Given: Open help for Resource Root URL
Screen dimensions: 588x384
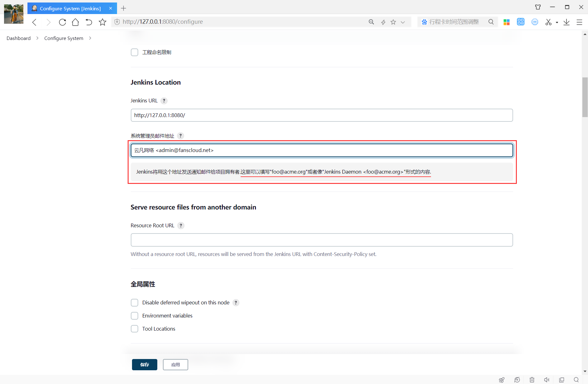Looking at the screenshot, I should (x=181, y=225).
